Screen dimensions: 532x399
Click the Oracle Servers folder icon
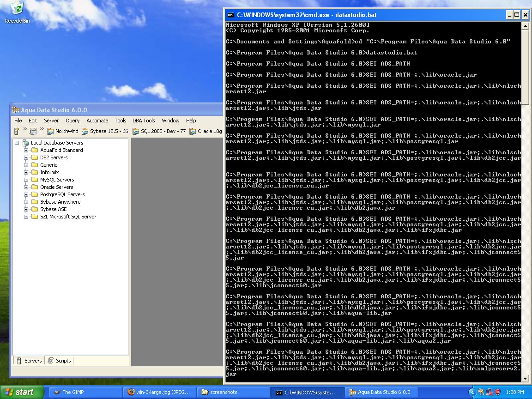click(x=35, y=187)
